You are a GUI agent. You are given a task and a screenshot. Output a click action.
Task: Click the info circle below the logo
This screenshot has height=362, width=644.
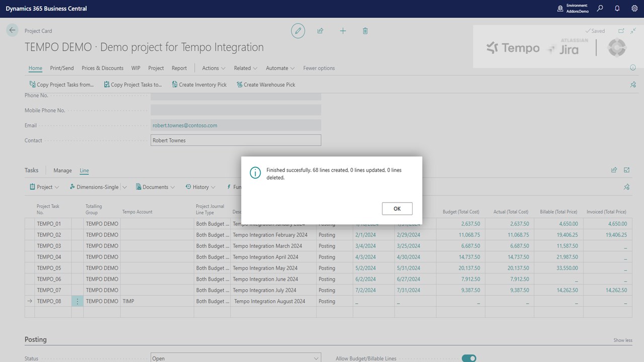(x=633, y=68)
